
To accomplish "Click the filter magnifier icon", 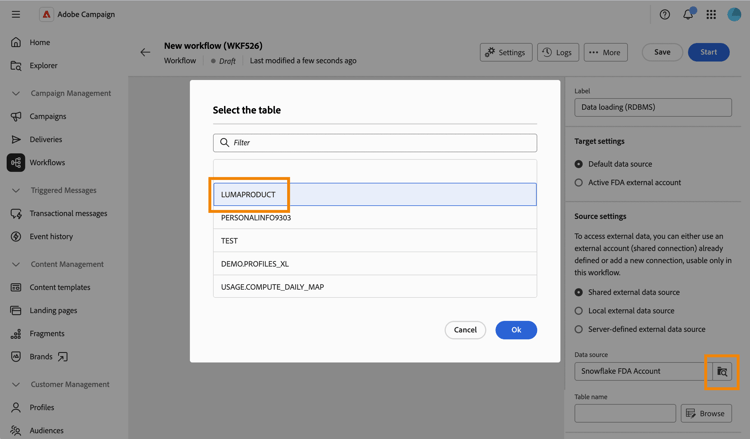I will 224,143.
